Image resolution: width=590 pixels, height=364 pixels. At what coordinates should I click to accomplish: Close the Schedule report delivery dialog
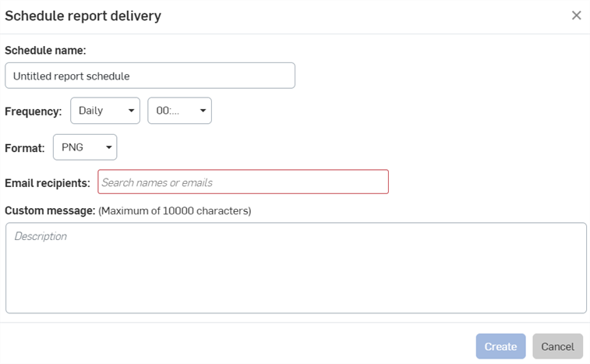[576, 16]
